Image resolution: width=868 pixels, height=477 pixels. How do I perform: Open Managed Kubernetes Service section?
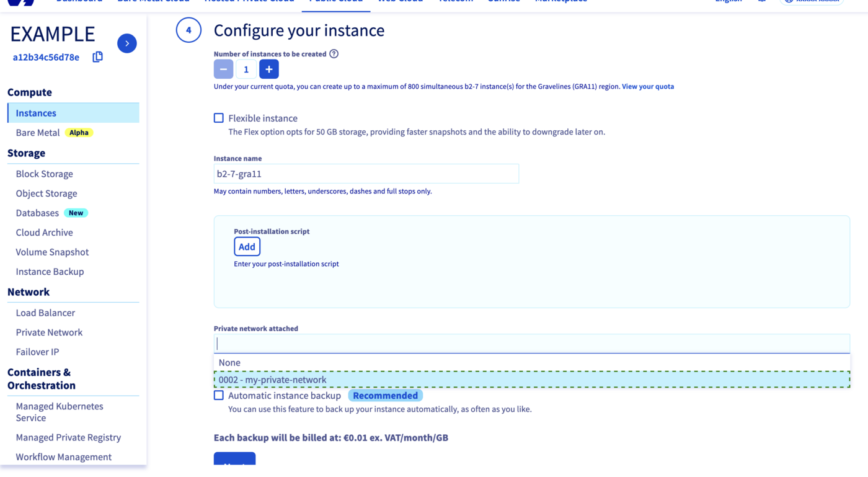(60, 412)
